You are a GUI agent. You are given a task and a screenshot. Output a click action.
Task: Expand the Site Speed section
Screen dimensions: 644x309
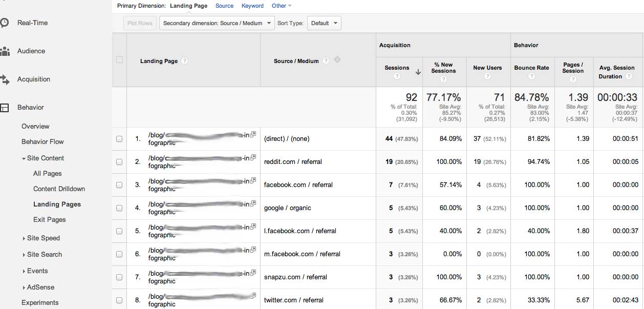coord(43,238)
